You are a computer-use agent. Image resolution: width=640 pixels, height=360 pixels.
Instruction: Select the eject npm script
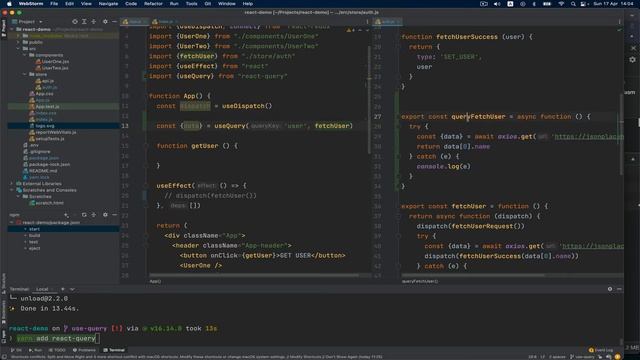pyautogui.click(x=34, y=248)
